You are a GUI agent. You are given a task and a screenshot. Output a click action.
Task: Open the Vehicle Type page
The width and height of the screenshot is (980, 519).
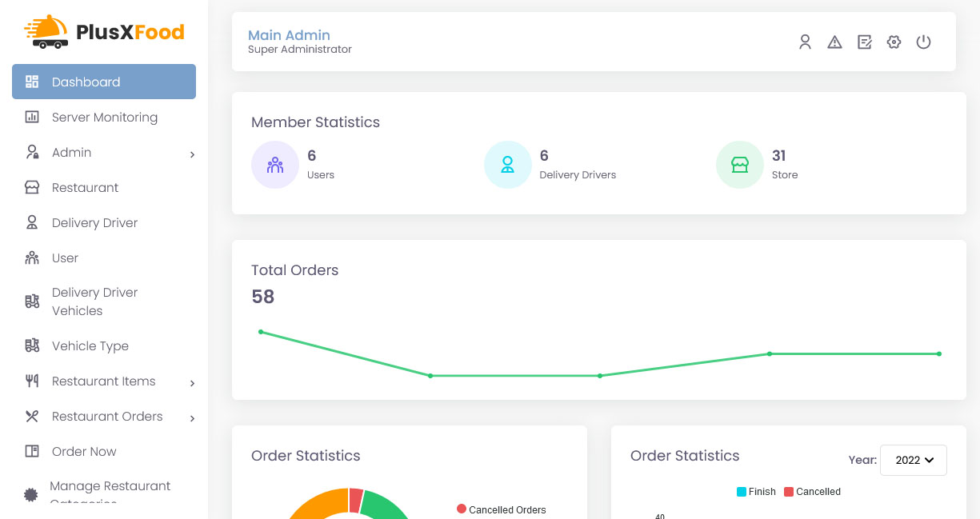click(x=104, y=345)
